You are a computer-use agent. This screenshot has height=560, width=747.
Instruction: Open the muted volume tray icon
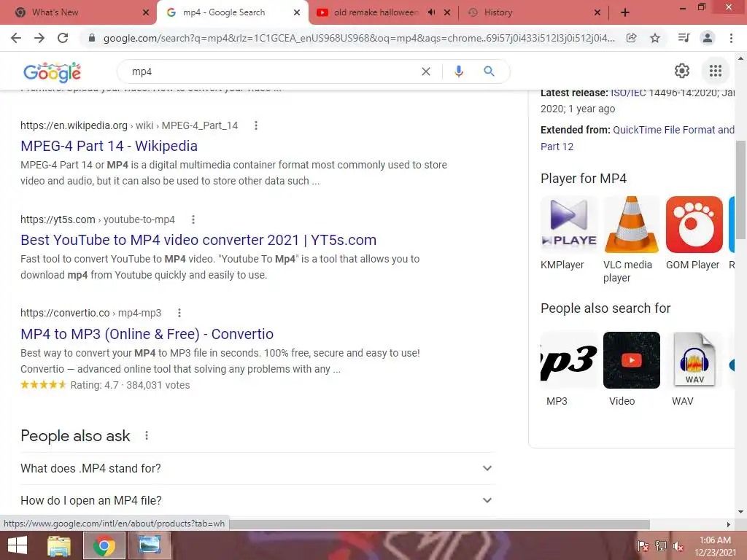678,545
